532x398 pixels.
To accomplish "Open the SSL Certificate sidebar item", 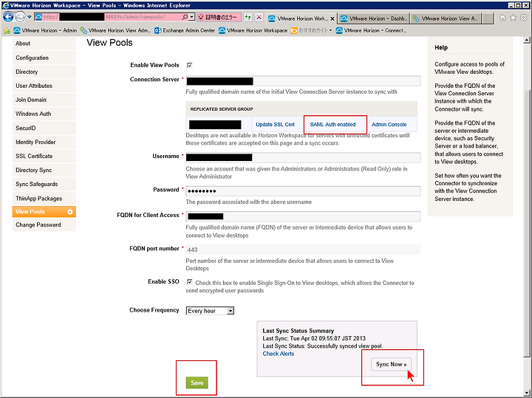I will click(x=44, y=156).
